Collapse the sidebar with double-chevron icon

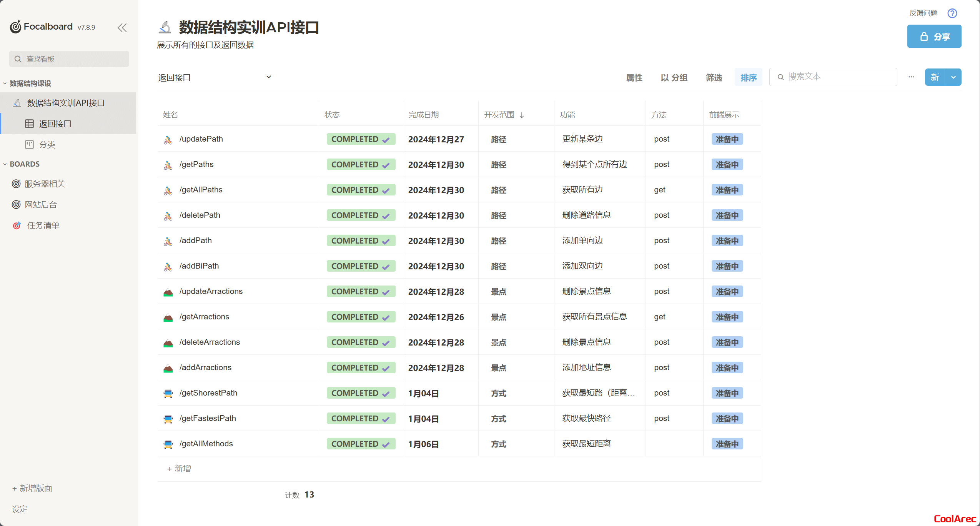coord(122,28)
